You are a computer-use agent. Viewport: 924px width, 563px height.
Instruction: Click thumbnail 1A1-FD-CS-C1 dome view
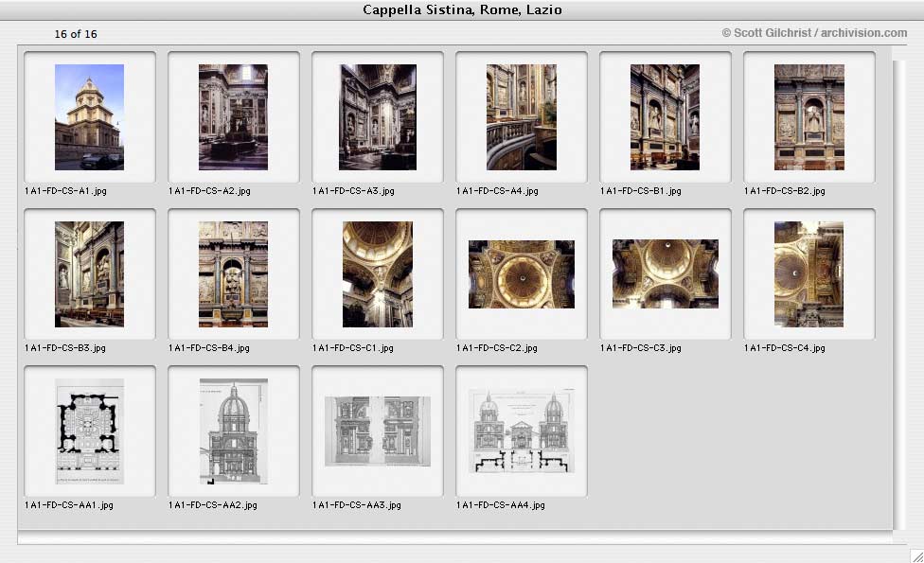pos(378,274)
